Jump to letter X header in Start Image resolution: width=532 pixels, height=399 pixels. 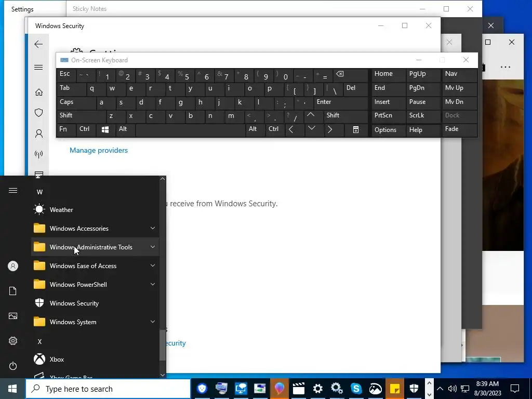[x=39, y=342]
